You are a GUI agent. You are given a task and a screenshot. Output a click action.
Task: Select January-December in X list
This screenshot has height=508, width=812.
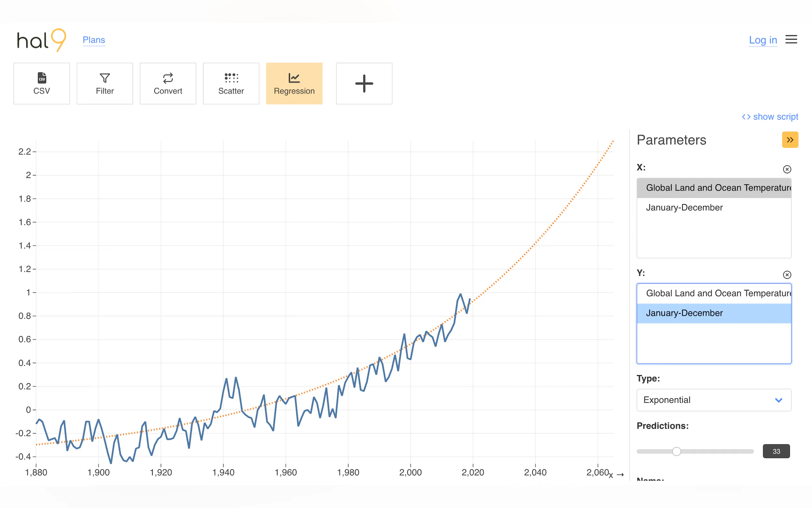(684, 207)
